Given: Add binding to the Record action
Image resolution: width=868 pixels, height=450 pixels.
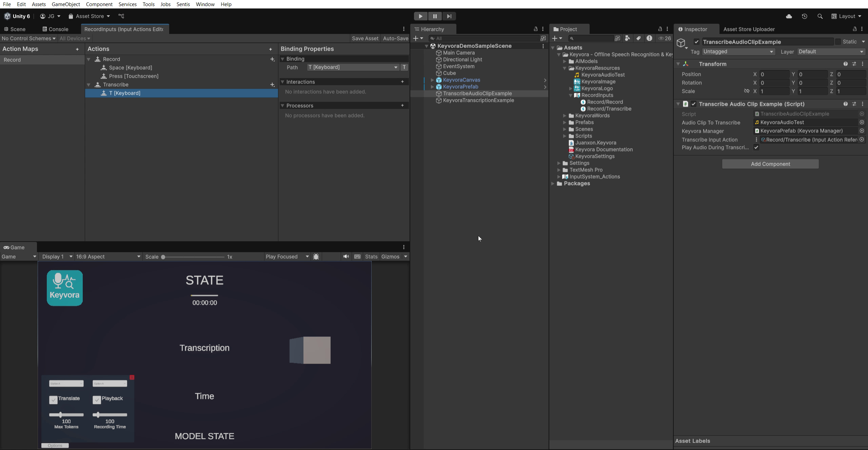Looking at the screenshot, I should pyautogui.click(x=272, y=59).
